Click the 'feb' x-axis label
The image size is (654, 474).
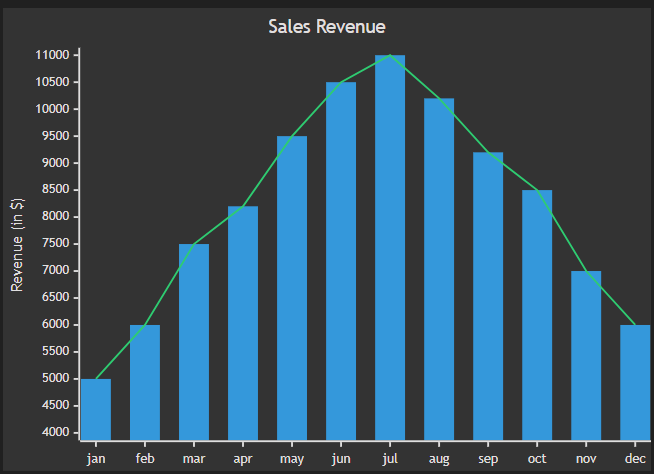coord(145,459)
